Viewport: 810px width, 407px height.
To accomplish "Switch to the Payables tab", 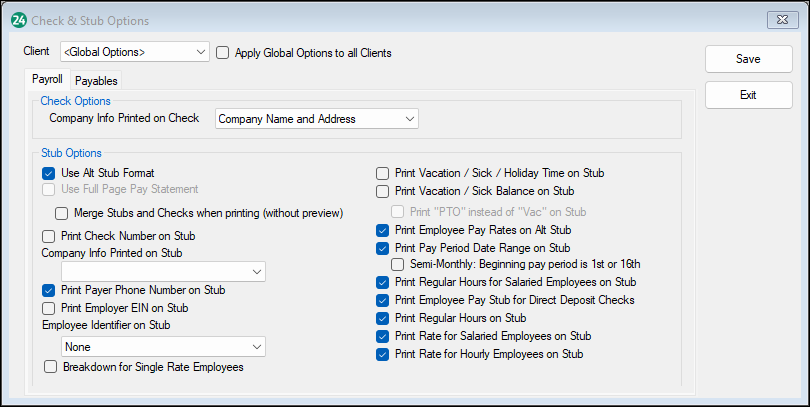I will coord(96,81).
